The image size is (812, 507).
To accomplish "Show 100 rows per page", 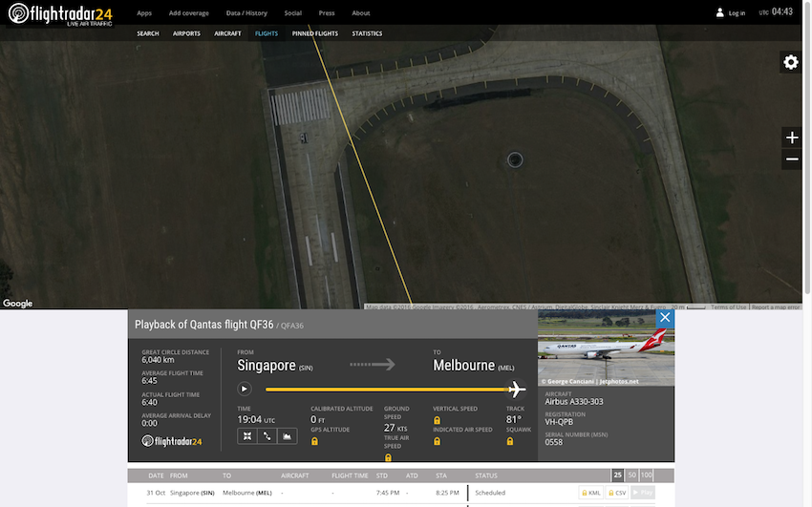I will 647,475.
